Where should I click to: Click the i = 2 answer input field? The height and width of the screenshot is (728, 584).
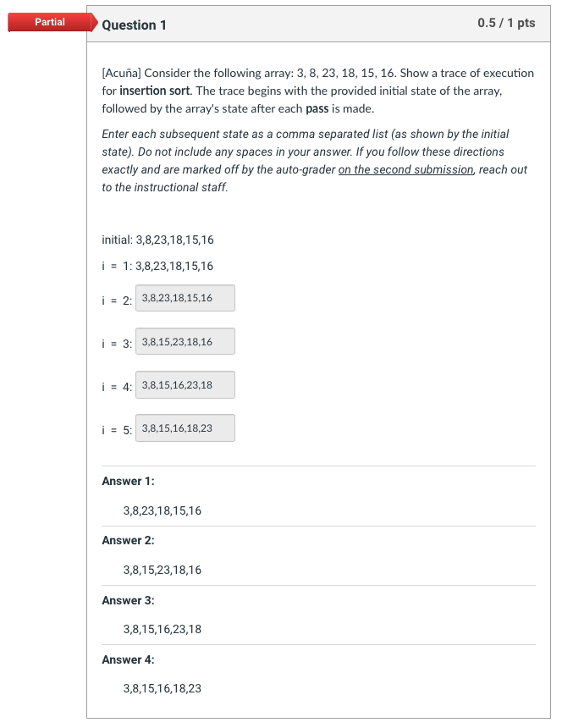point(185,298)
